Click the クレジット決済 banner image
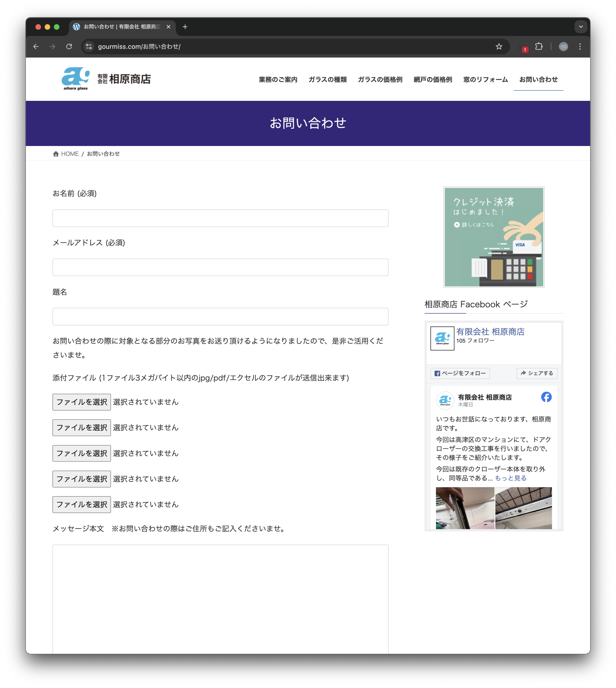The image size is (616, 688). pos(494,237)
